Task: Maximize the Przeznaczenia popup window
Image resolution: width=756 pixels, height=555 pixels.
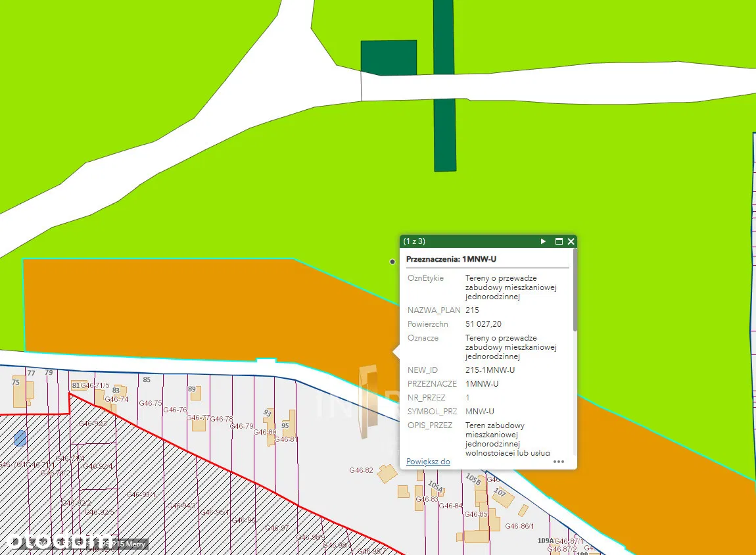Action: (x=559, y=241)
